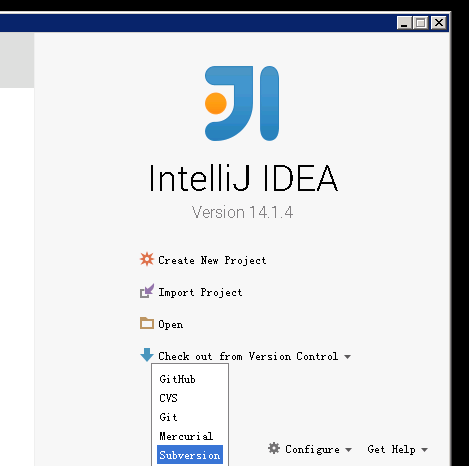This screenshot has height=466, width=469.
Task: Click Import Project link
Action: pyautogui.click(x=200, y=292)
